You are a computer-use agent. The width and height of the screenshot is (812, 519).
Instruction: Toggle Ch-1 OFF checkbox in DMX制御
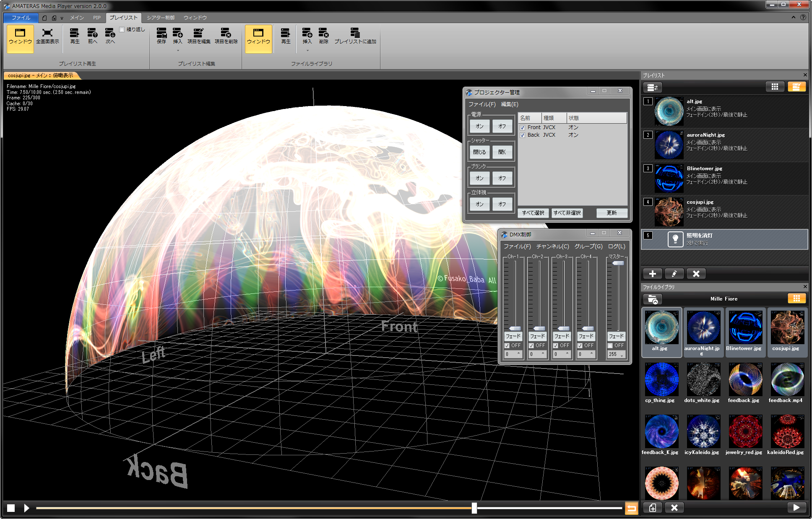(x=507, y=345)
